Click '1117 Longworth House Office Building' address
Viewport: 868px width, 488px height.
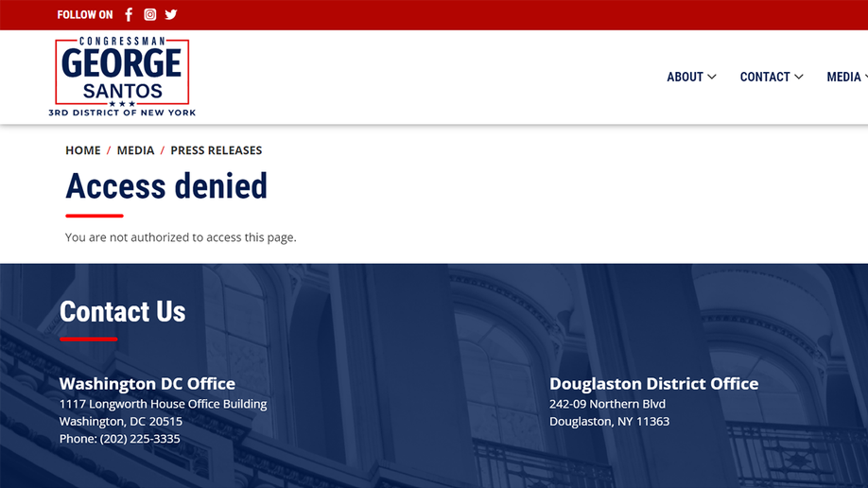click(x=164, y=404)
